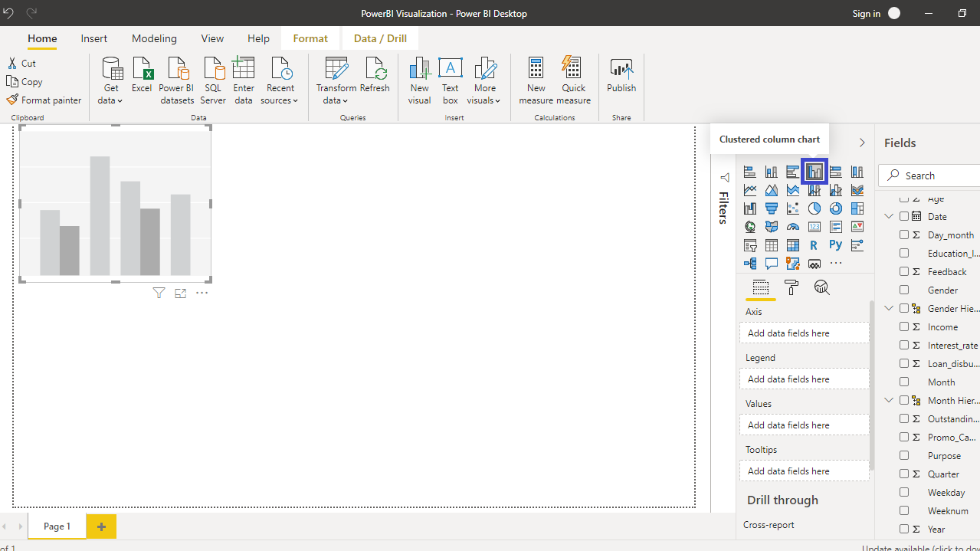
Task: Expand the Date field hierarchy chevron
Action: (890, 216)
